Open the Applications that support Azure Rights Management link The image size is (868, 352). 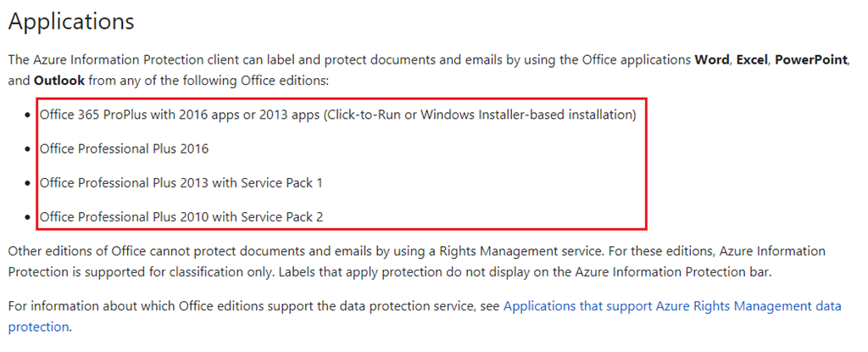pos(672,306)
